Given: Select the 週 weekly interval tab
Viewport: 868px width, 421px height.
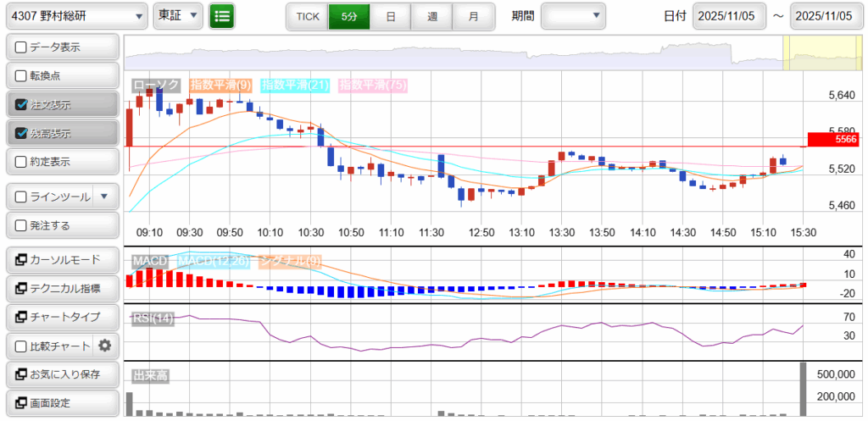Looking at the screenshot, I should click(x=432, y=16).
